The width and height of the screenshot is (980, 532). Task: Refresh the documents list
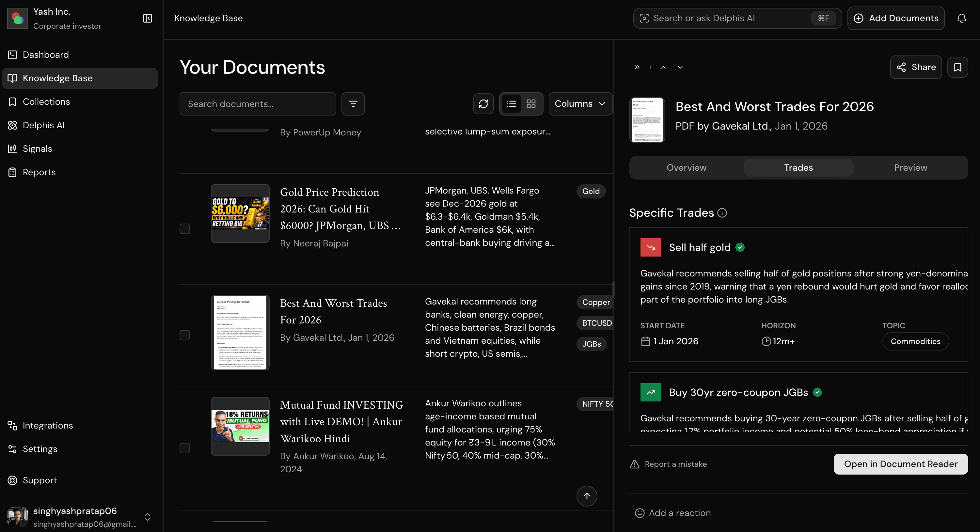point(483,104)
